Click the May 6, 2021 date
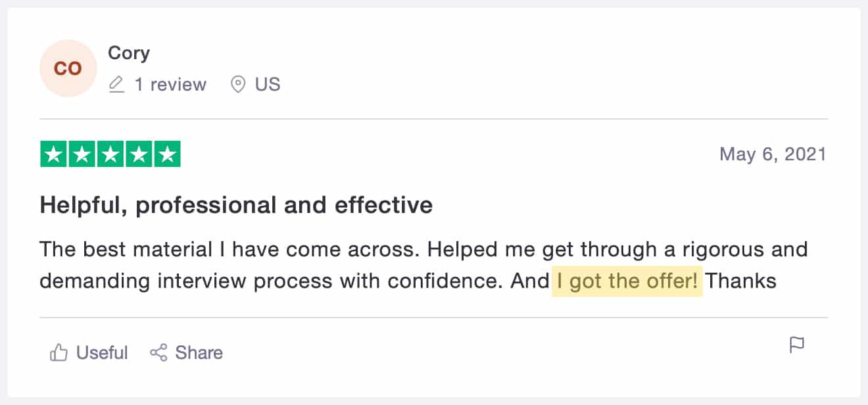 click(773, 155)
